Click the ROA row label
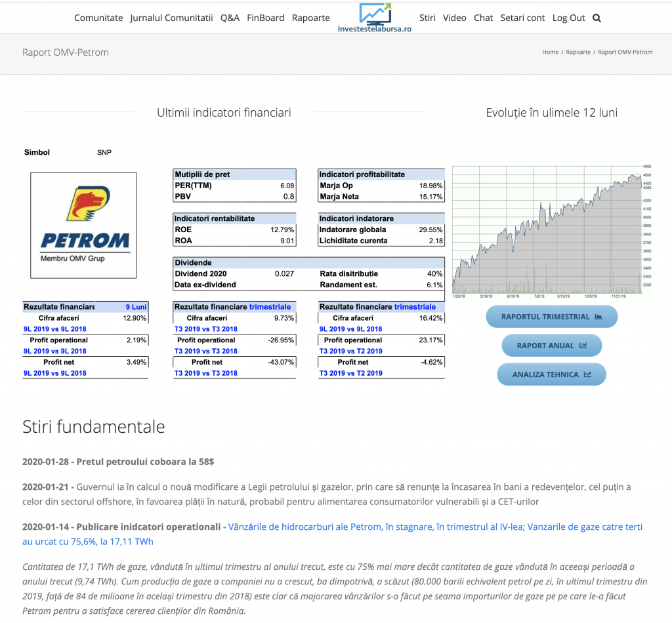This screenshot has width=672, height=623. [x=184, y=241]
